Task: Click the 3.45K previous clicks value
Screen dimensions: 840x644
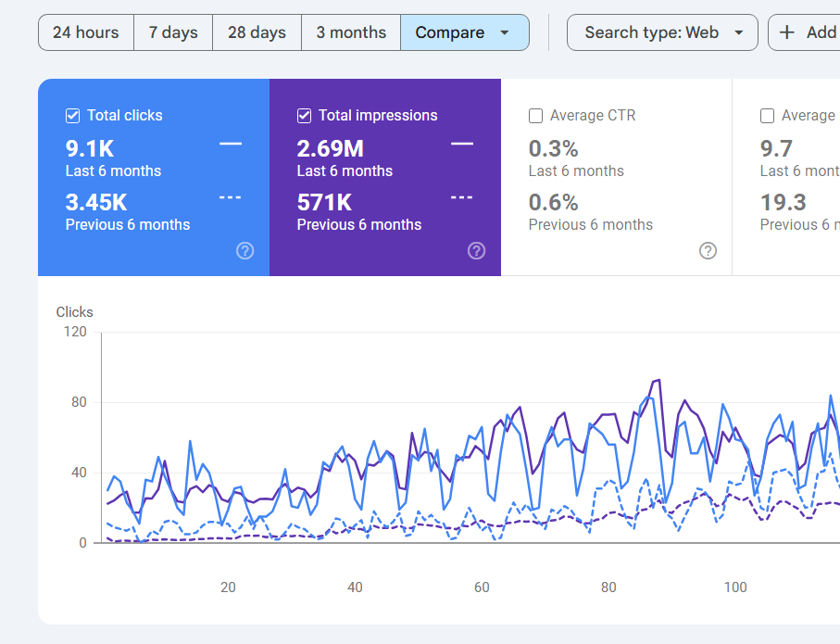Action: click(96, 202)
